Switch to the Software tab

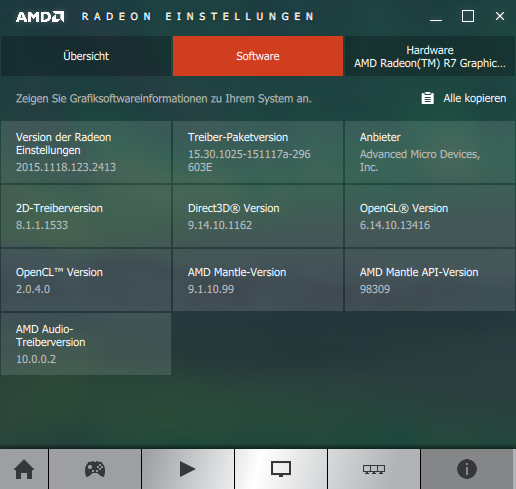pyautogui.click(x=258, y=56)
